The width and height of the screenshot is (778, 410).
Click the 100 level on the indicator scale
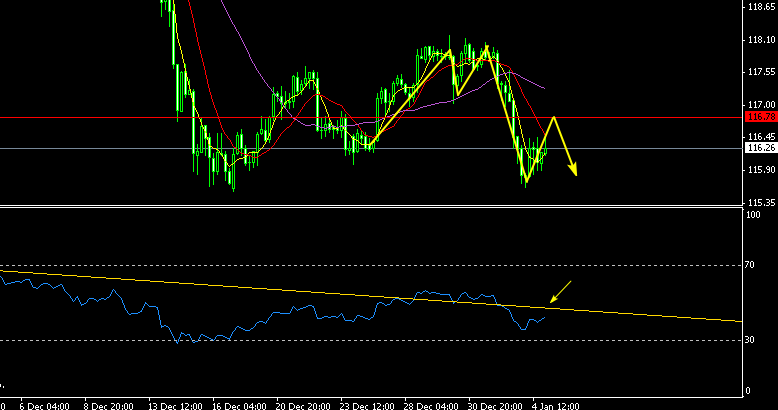coord(753,215)
